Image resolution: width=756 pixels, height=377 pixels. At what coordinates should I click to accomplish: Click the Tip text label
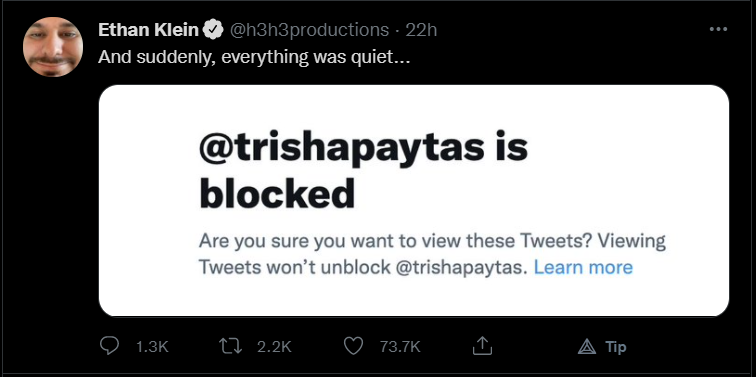pyautogui.click(x=616, y=347)
